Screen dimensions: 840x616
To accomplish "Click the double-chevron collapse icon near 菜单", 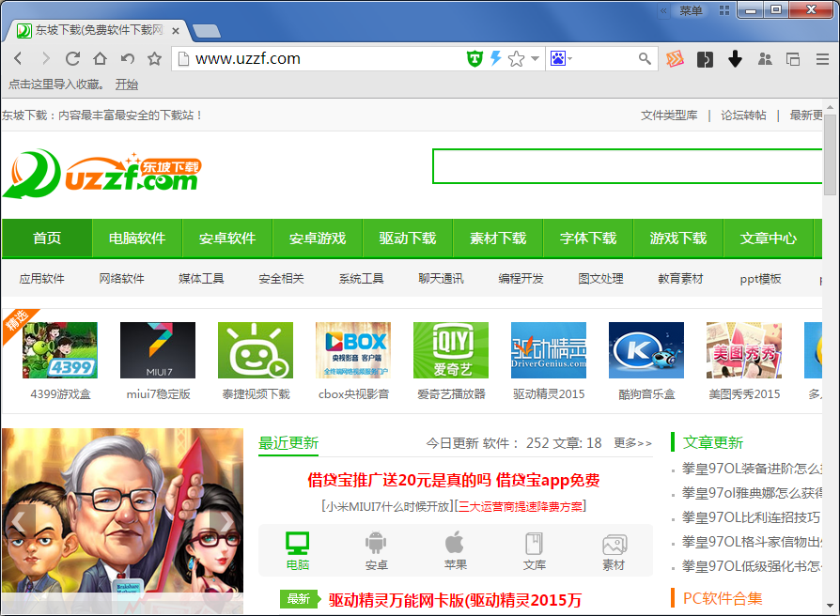I will pyautogui.click(x=663, y=10).
